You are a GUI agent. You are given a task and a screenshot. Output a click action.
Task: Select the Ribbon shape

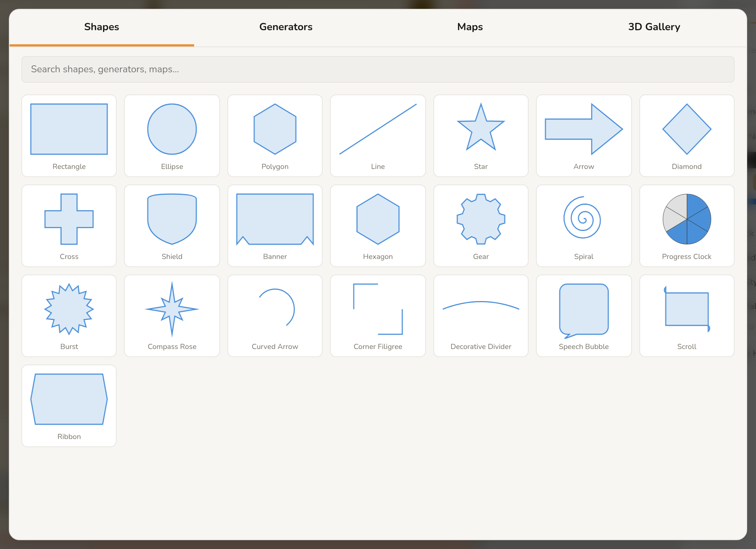tap(69, 406)
